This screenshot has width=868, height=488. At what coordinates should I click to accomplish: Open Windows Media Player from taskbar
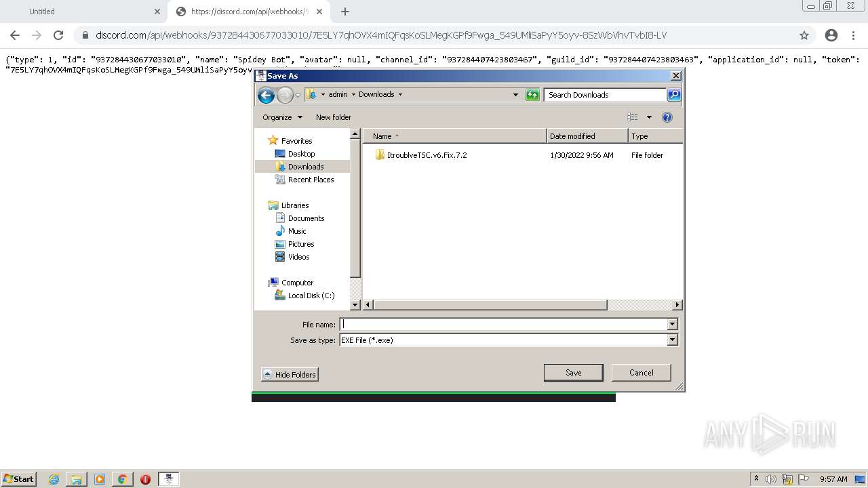point(100,479)
